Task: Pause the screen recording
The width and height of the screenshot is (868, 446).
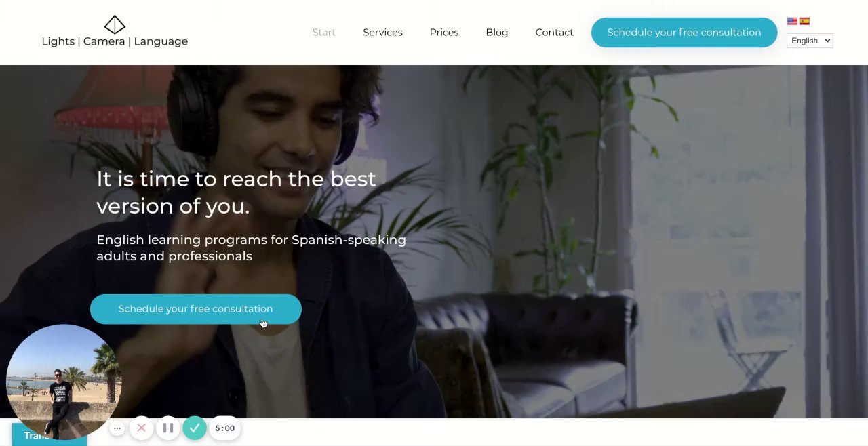Action: click(x=168, y=428)
